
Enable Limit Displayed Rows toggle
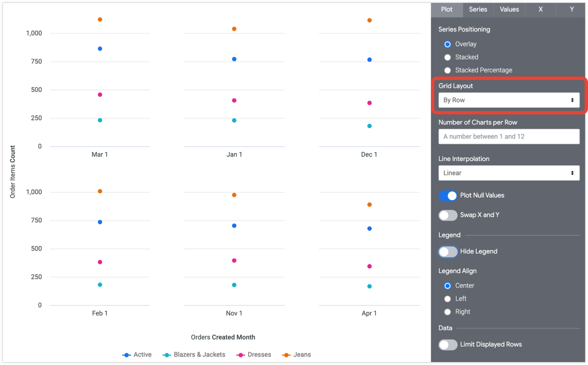tap(448, 345)
